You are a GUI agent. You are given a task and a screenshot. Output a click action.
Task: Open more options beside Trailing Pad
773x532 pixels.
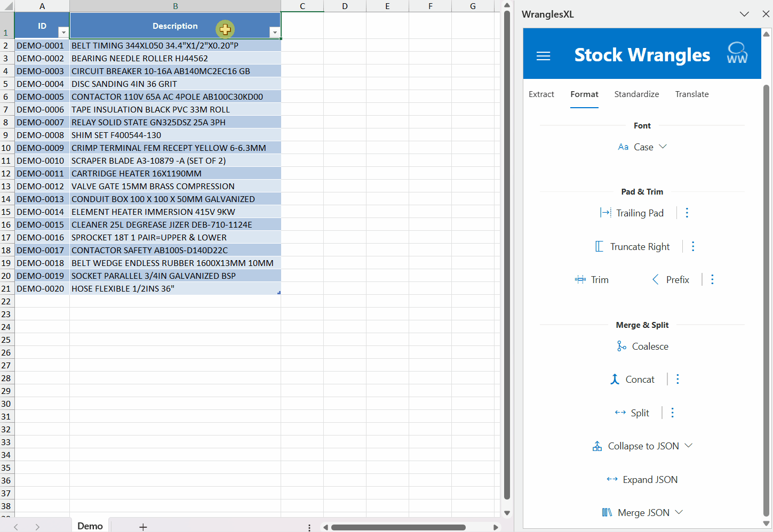687,213
